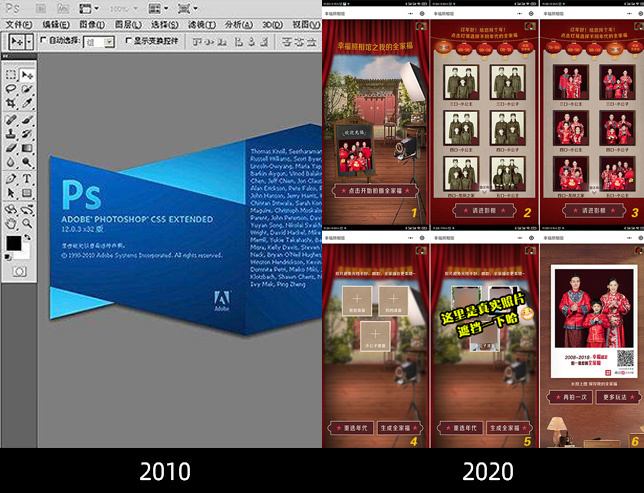Select the Move tool in the toolbox

pos(26,76)
